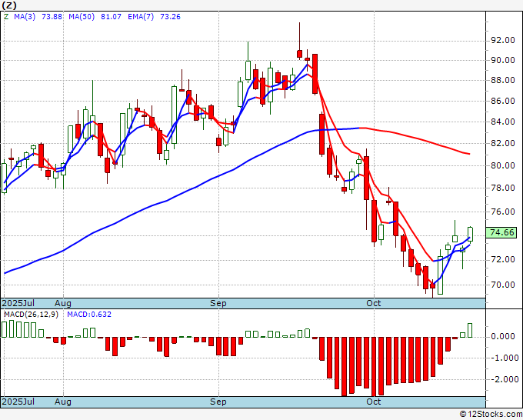Click the Z symbol in the legend

[6, 17]
